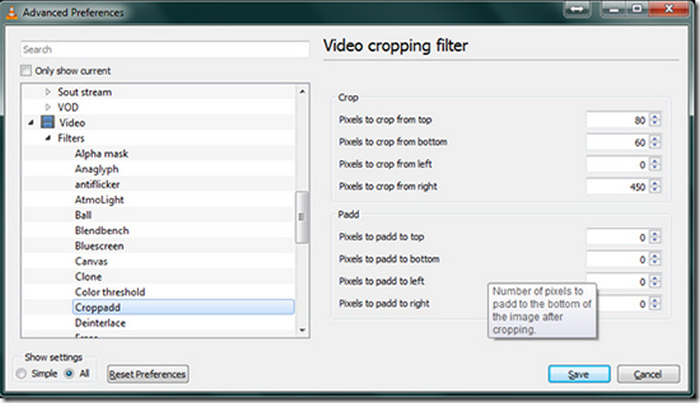Open the VOD item
Screen dimensions: 700x403
(x=68, y=107)
